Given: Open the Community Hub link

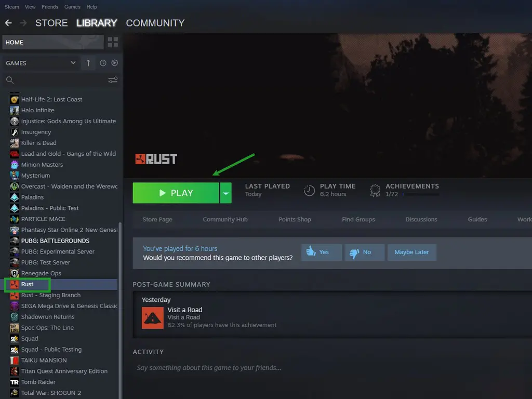Looking at the screenshot, I should point(225,220).
